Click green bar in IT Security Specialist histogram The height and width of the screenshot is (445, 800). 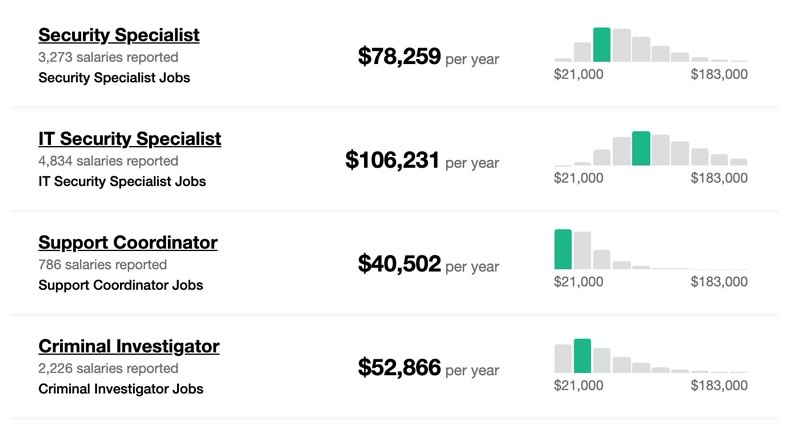tap(641, 149)
